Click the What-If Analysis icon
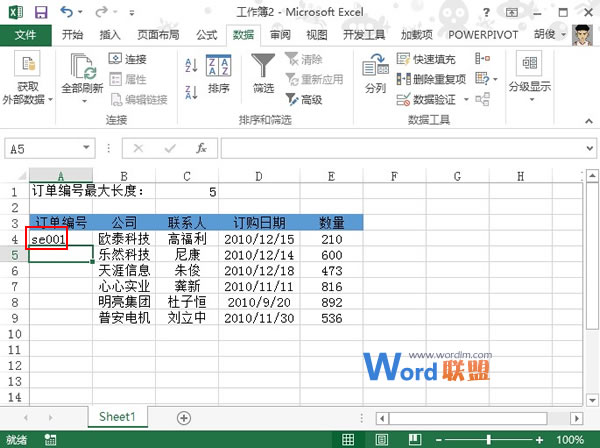Viewport: 600px width, 448px height. click(x=482, y=79)
